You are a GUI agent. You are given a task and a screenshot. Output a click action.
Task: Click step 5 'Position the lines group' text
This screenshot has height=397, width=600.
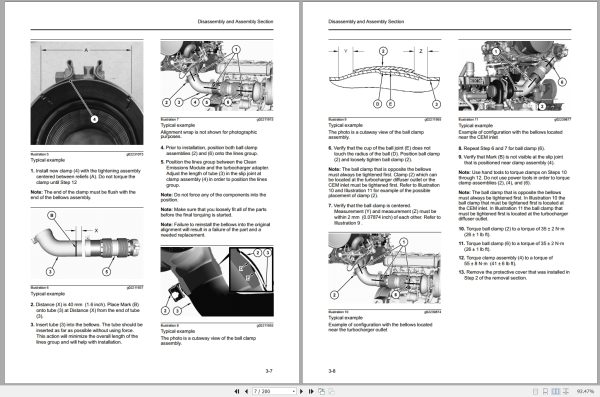(x=215, y=173)
